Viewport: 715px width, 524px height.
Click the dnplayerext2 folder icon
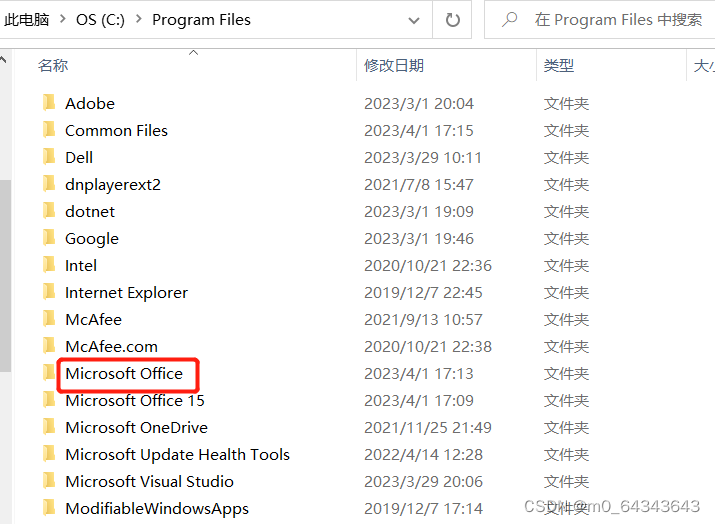pyautogui.click(x=49, y=183)
